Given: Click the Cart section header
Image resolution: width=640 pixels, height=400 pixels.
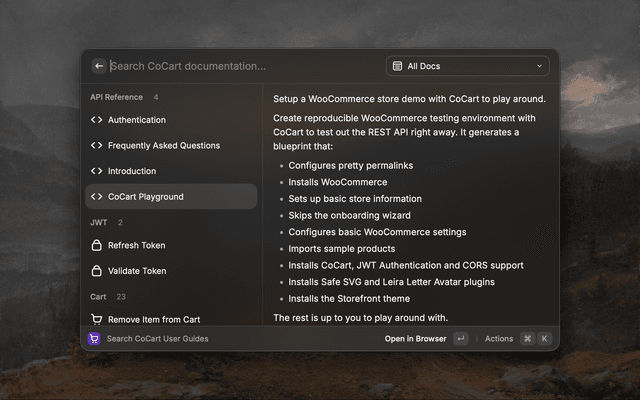Looking at the screenshot, I should click(98, 297).
